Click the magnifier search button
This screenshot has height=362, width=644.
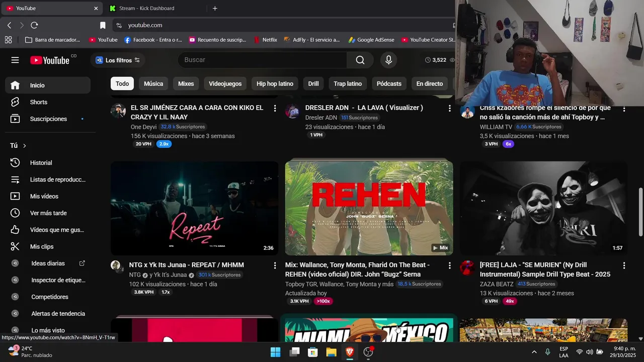[x=360, y=60]
